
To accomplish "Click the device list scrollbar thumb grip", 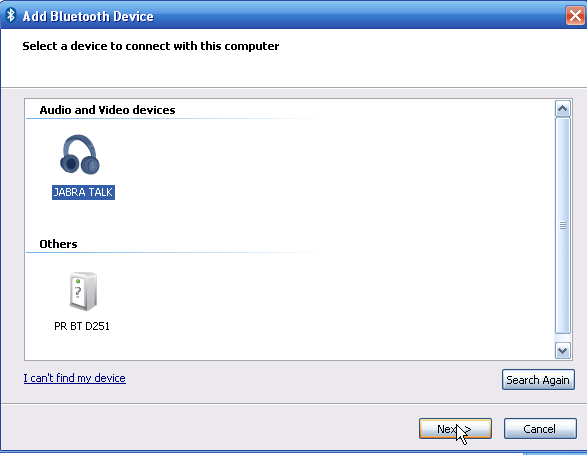I will point(562,225).
